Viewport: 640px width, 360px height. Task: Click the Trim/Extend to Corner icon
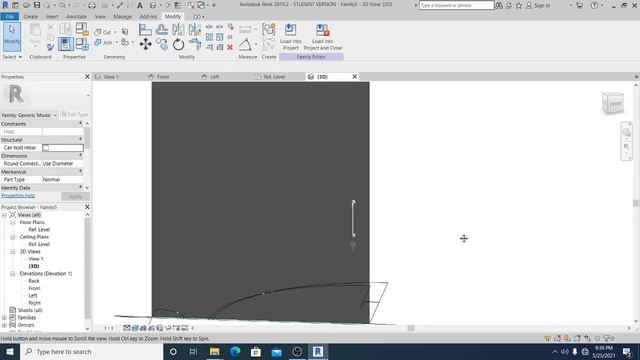click(195, 44)
